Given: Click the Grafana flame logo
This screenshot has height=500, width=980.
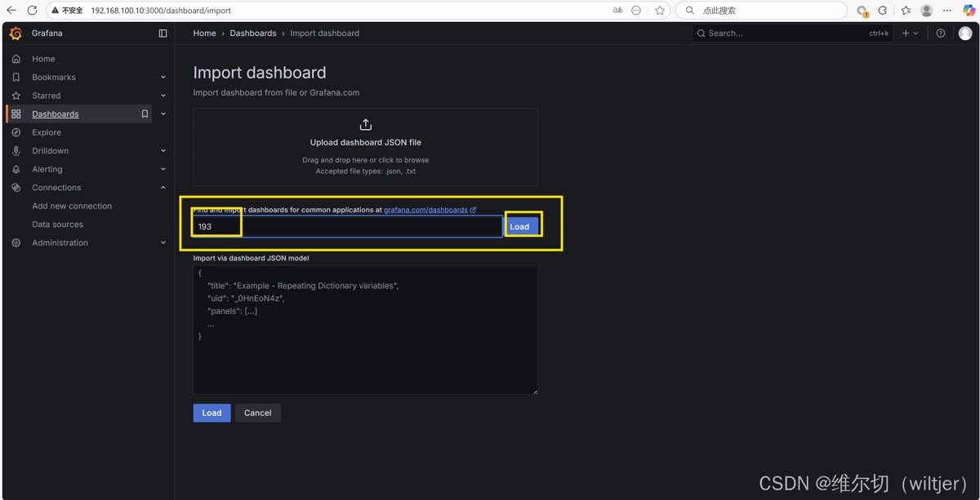Looking at the screenshot, I should pyautogui.click(x=16, y=33).
